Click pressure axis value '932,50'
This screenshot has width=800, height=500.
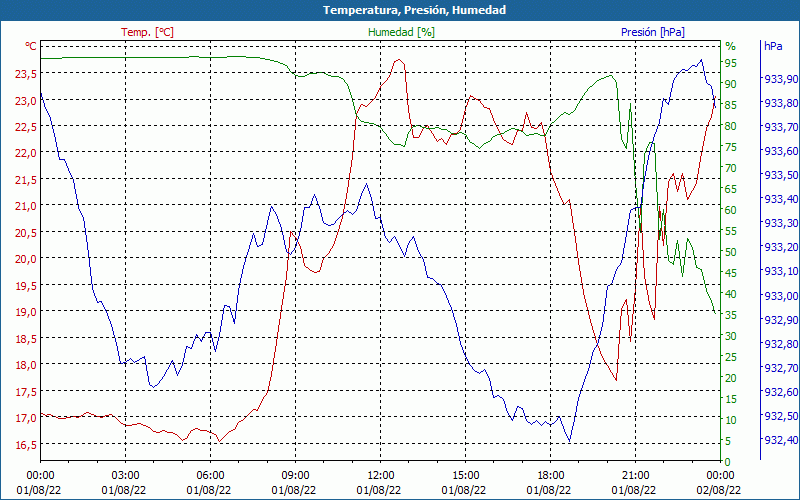[x=781, y=416]
